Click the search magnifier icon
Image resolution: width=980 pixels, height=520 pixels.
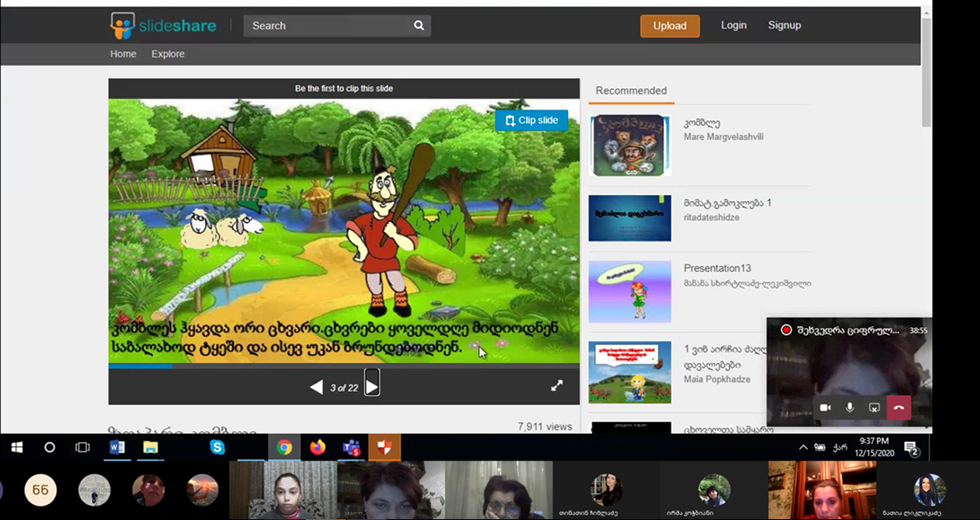(418, 26)
